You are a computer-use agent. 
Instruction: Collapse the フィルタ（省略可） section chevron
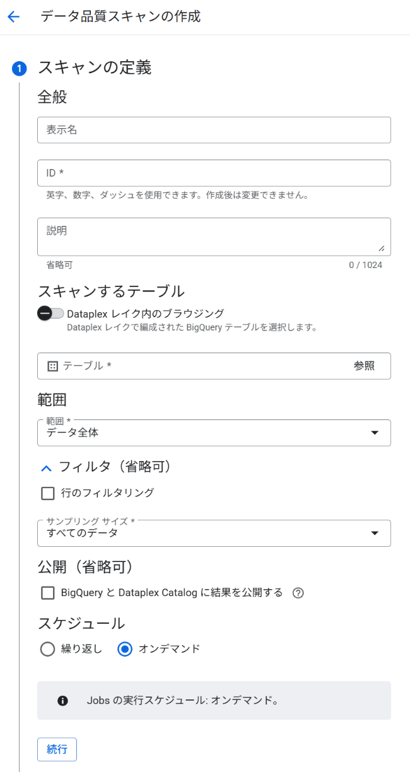pos(46,468)
